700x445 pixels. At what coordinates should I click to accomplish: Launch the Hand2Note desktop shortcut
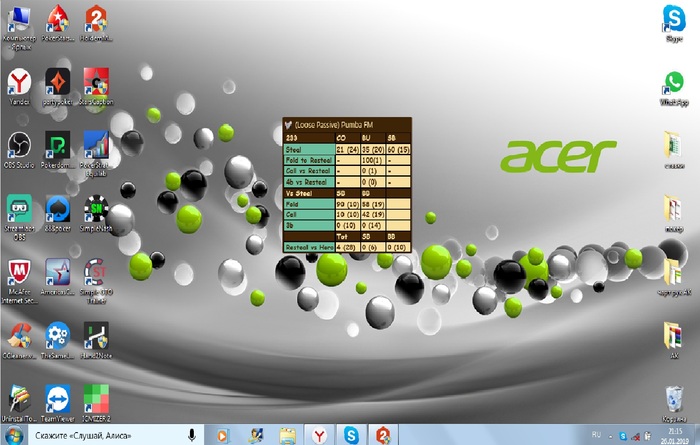click(96, 340)
